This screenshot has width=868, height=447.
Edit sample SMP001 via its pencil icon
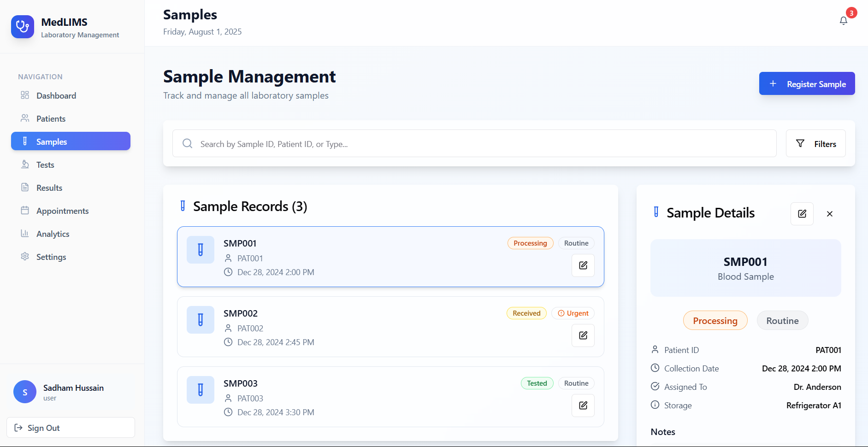coord(583,265)
